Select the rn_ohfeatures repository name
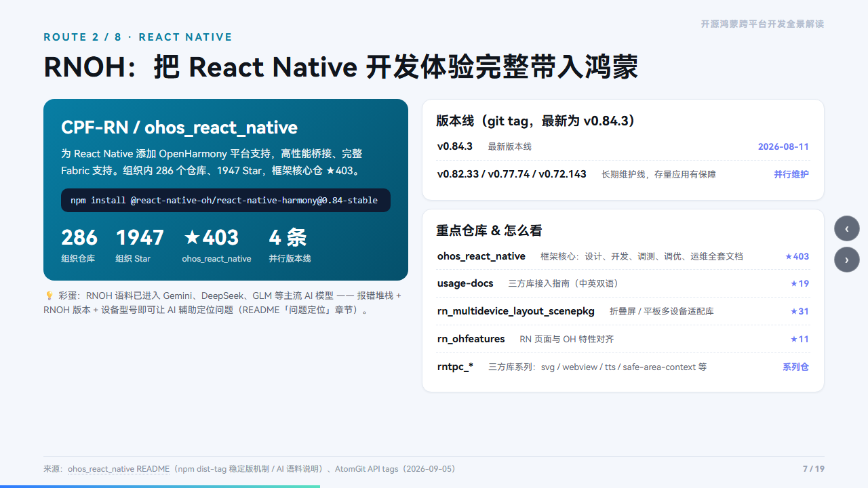Screen dimensions: 868x488 tap(471, 339)
